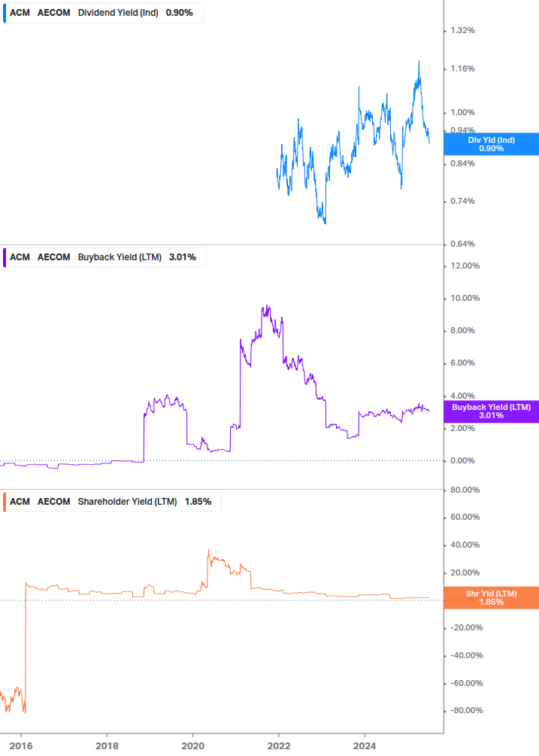Click the ACM ticker in the dividend legend
Image resolution: width=539 pixels, height=756 pixels.
point(20,13)
